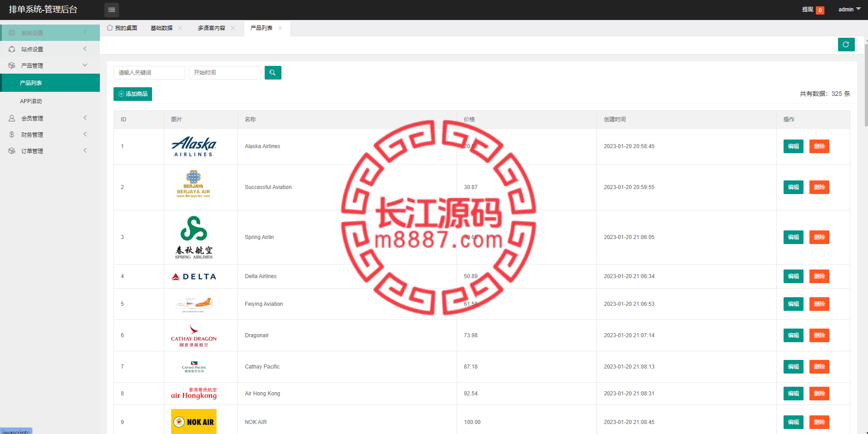The height and width of the screenshot is (434, 868).
Task: Edit the Spring Airlin row
Action: tap(794, 237)
